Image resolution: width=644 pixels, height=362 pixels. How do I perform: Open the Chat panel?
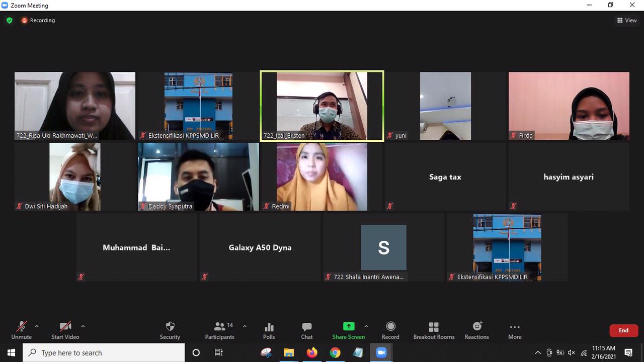point(307,330)
